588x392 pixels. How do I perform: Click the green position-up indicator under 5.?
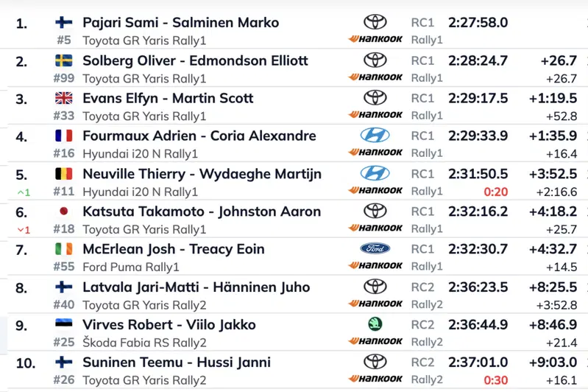tap(24, 192)
